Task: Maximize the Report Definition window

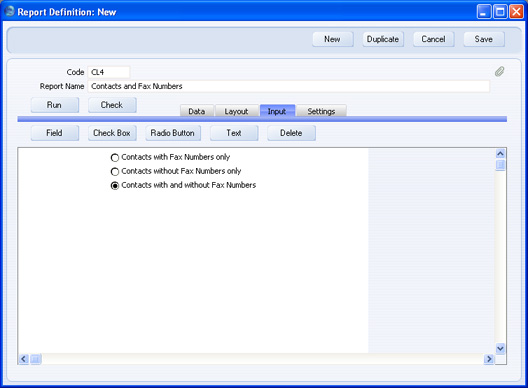Action: [500, 12]
